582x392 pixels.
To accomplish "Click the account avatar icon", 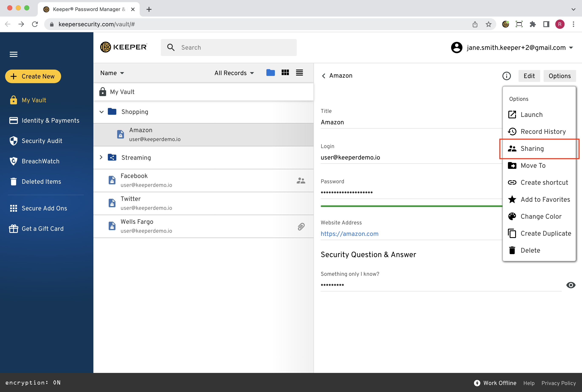I will coord(456,48).
